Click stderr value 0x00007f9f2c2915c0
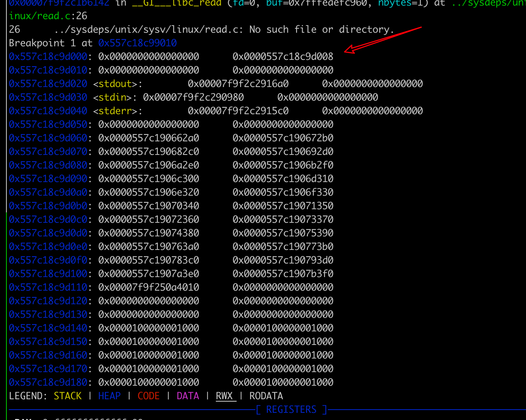Image resolution: width=526 pixels, height=420 pixels. (238, 111)
